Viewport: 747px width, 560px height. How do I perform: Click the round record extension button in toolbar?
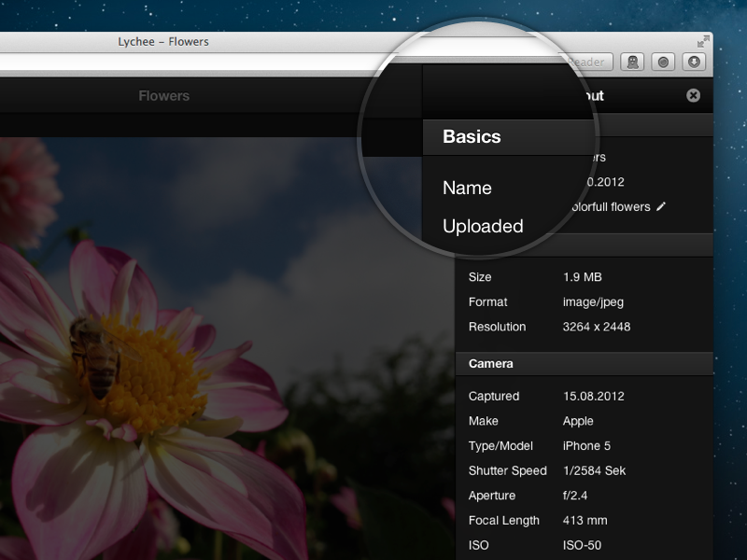[663, 62]
